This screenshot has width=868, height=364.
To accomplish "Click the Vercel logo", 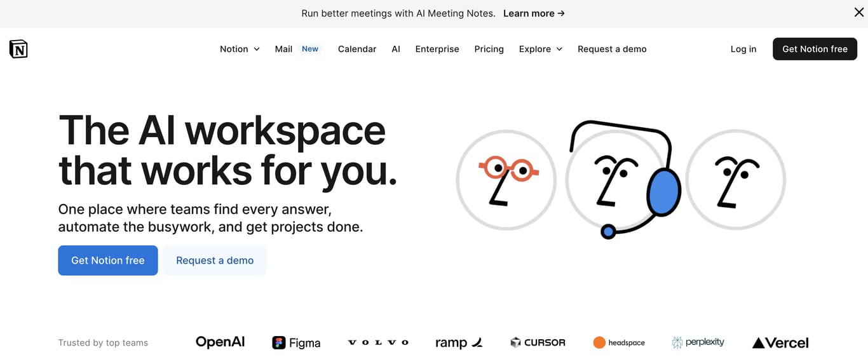I will click(780, 342).
